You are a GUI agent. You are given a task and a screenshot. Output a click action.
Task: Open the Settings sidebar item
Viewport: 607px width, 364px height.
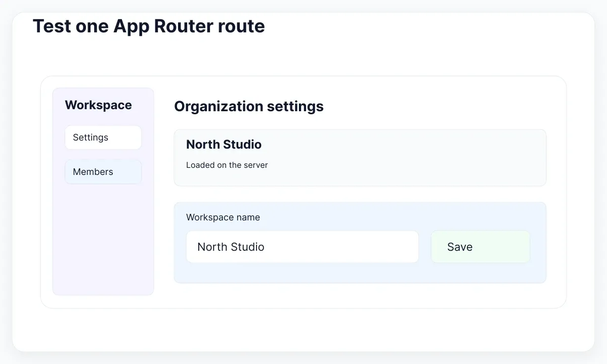pos(103,138)
